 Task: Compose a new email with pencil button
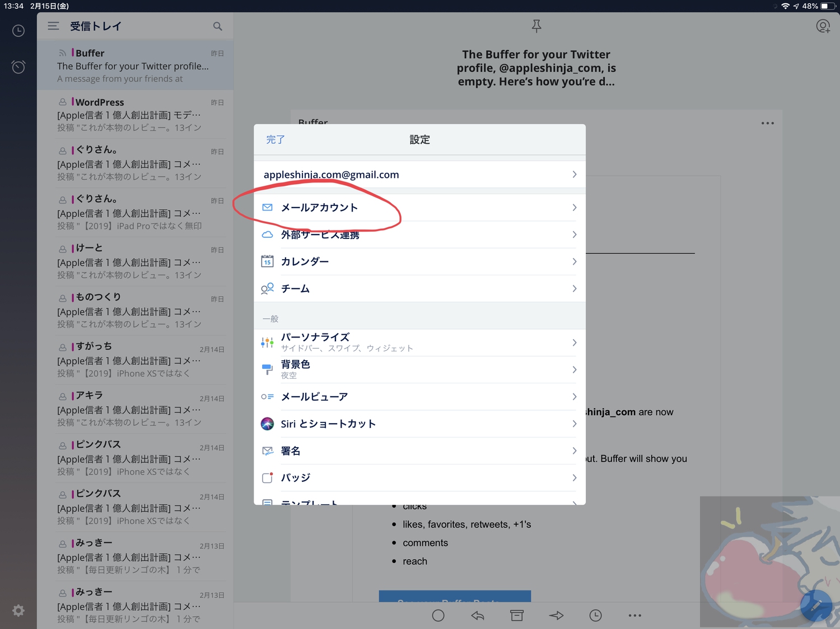(x=815, y=605)
